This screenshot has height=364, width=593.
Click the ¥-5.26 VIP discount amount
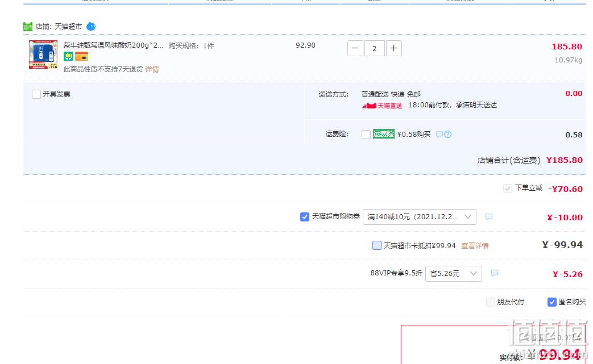pyautogui.click(x=567, y=274)
